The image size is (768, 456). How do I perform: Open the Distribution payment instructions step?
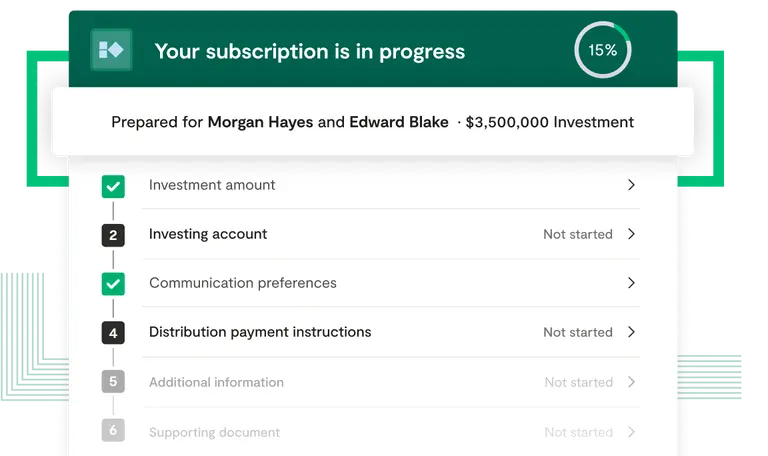[260, 332]
